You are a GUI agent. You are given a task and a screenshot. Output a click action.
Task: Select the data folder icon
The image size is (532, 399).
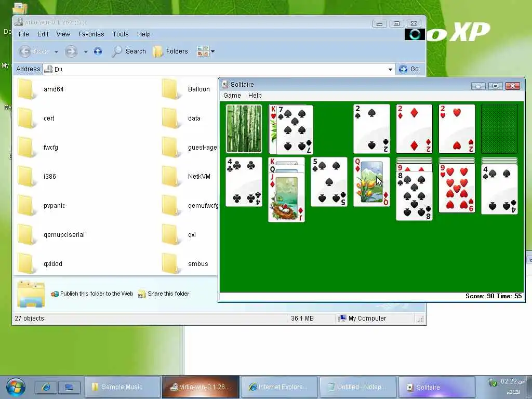[170, 118]
